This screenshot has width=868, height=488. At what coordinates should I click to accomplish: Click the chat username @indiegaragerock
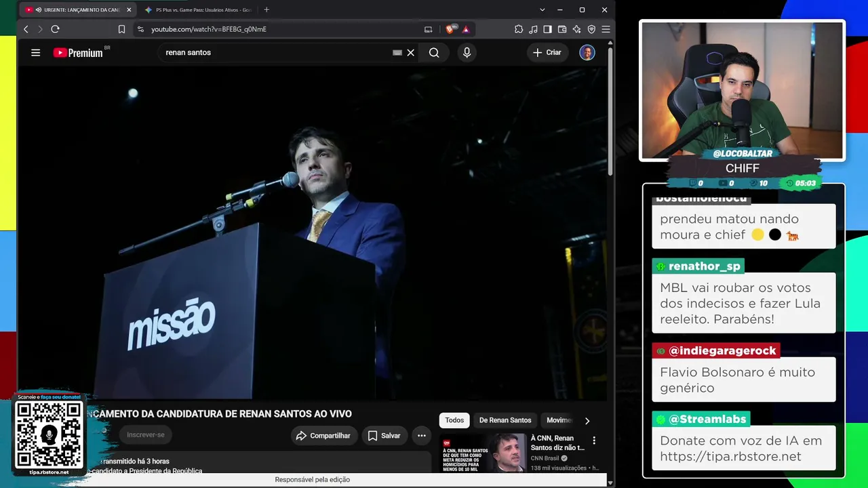pos(722,350)
